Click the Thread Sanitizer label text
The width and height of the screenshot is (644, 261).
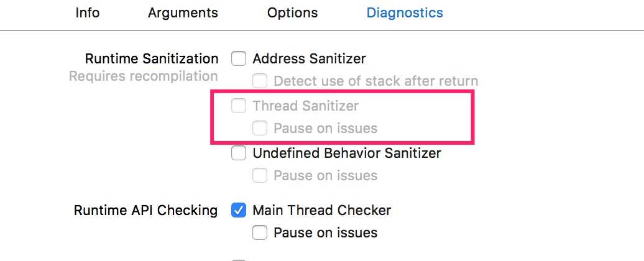[305, 106]
